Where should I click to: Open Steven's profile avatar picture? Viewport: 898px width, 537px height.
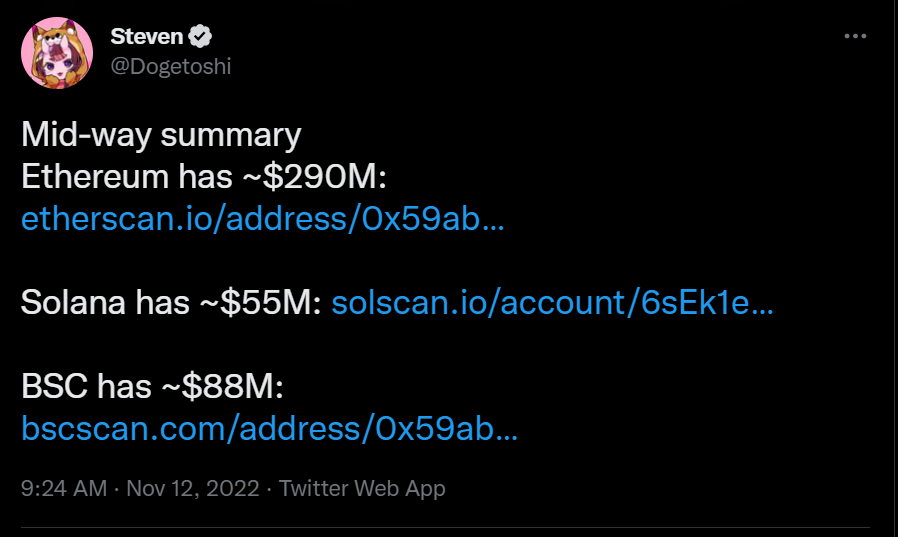(56, 52)
